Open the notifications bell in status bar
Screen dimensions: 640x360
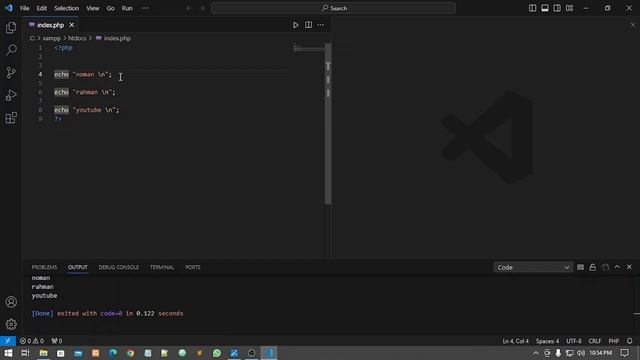[x=629, y=341]
